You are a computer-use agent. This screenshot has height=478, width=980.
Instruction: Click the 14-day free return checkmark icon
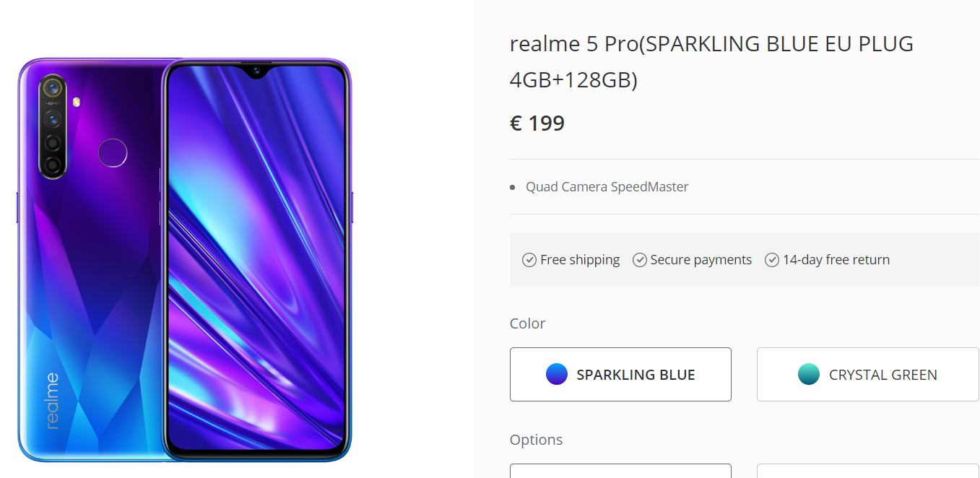772,260
